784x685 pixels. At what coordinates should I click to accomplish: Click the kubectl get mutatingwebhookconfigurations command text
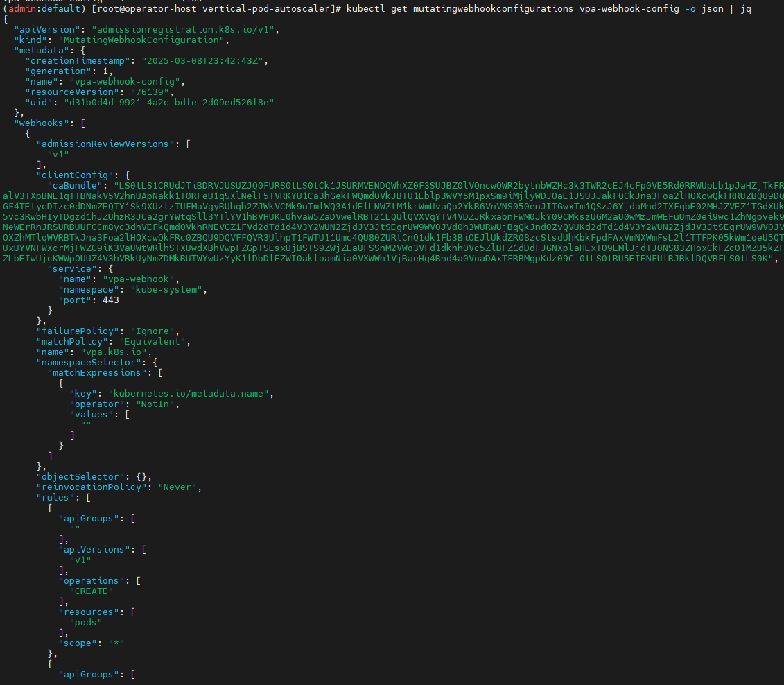548,8
